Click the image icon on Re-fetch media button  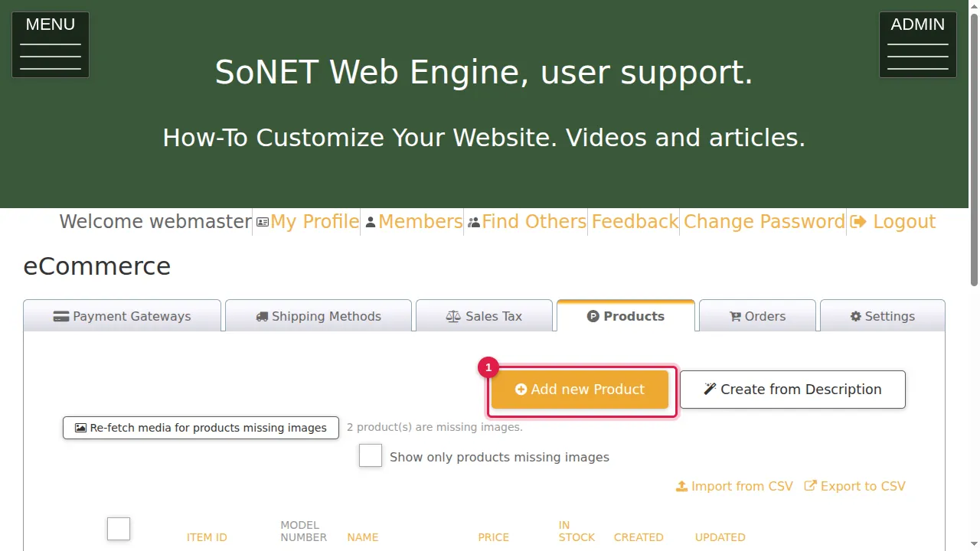pos(80,428)
